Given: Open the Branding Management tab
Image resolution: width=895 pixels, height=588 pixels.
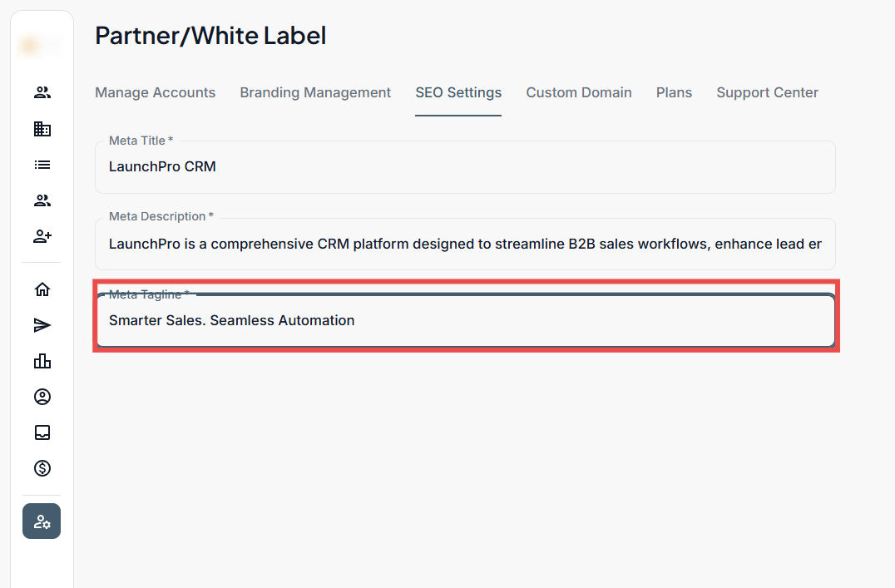Looking at the screenshot, I should 315,93.
